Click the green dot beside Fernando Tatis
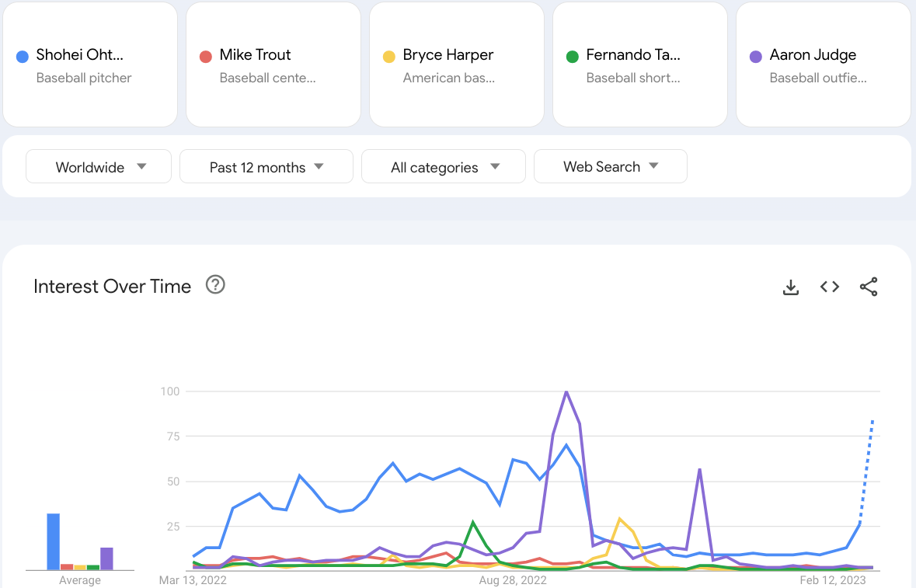 pos(573,57)
